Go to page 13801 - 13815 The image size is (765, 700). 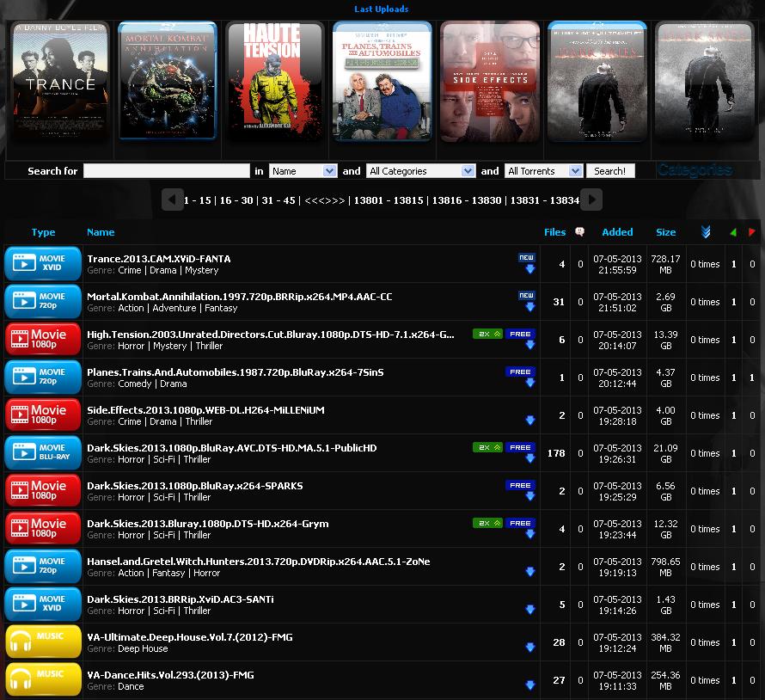[389, 200]
